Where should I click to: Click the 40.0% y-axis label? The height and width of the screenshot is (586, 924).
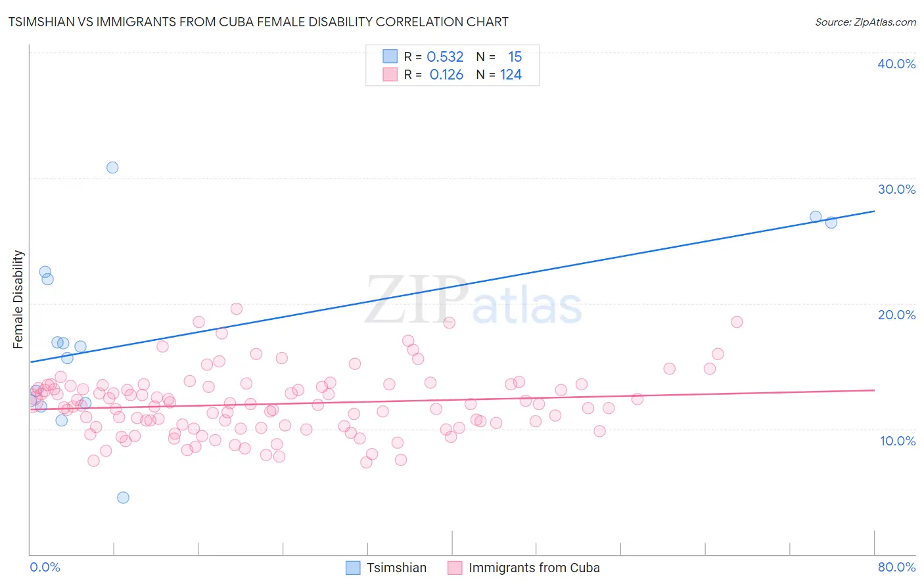896,64
